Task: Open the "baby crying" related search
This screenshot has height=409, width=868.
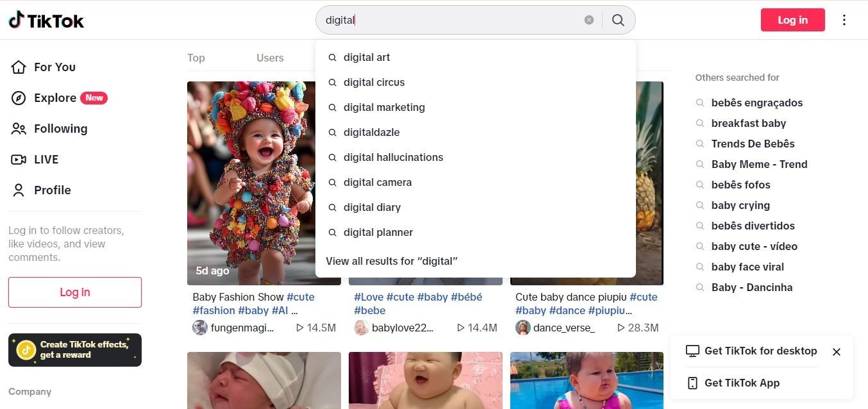Action: click(740, 206)
